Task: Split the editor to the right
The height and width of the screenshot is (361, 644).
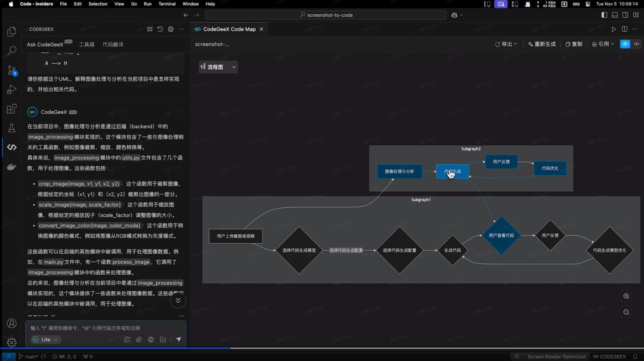Action: 624,29
